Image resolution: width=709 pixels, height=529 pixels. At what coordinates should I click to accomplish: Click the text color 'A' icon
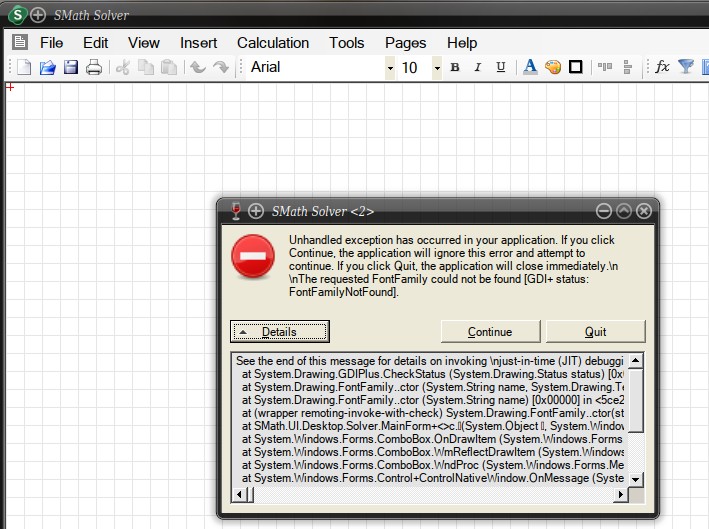(x=530, y=67)
